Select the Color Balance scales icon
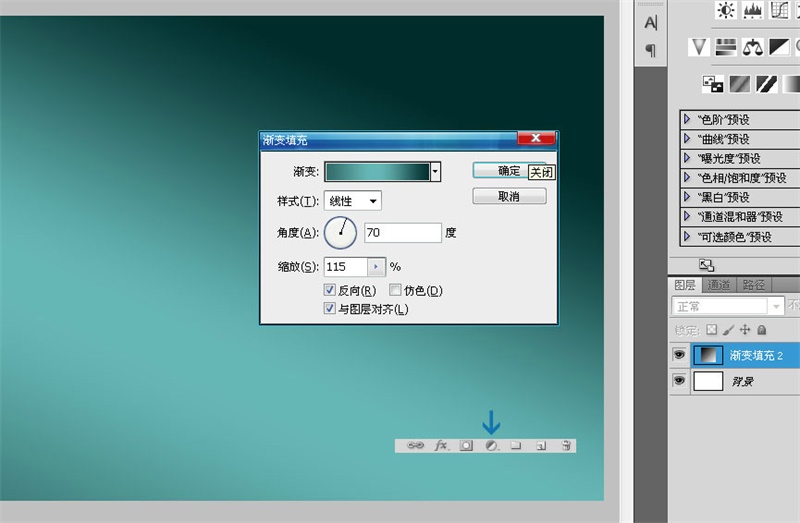The image size is (800, 523). pos(752,46)
